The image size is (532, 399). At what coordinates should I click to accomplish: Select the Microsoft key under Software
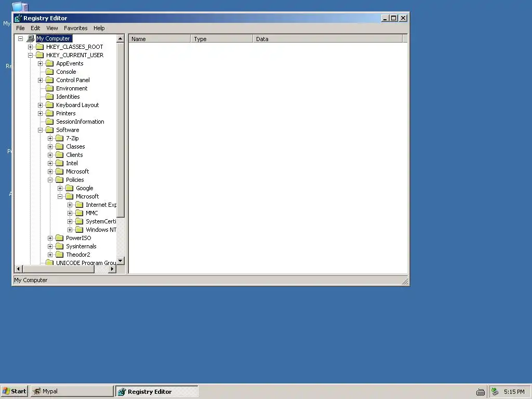[77, 171]
